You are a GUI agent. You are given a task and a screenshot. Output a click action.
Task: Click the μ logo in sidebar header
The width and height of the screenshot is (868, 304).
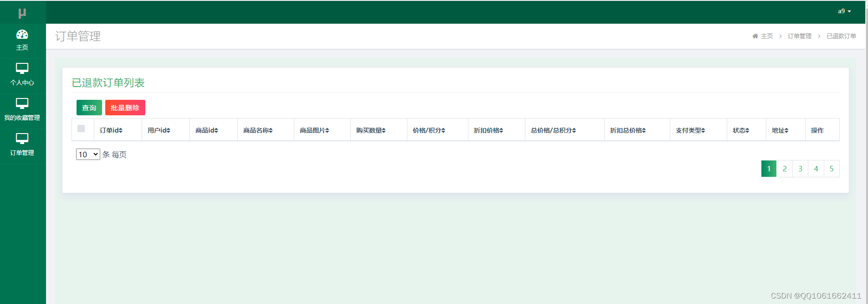click(x=22, y=13)
